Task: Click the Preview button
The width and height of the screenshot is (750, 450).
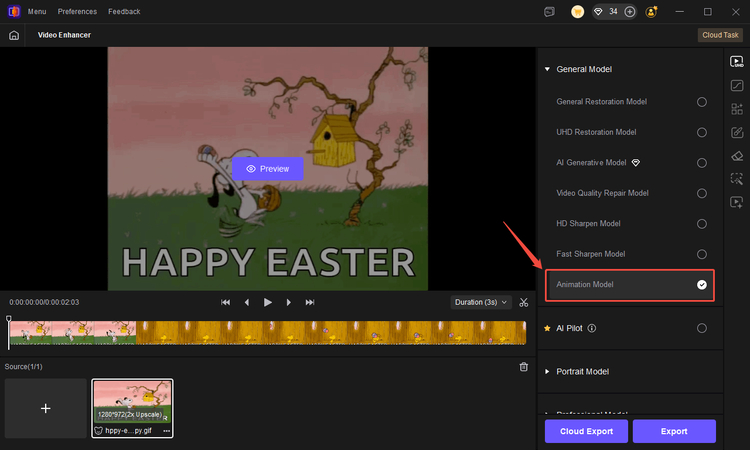Action: coord(267,169)
